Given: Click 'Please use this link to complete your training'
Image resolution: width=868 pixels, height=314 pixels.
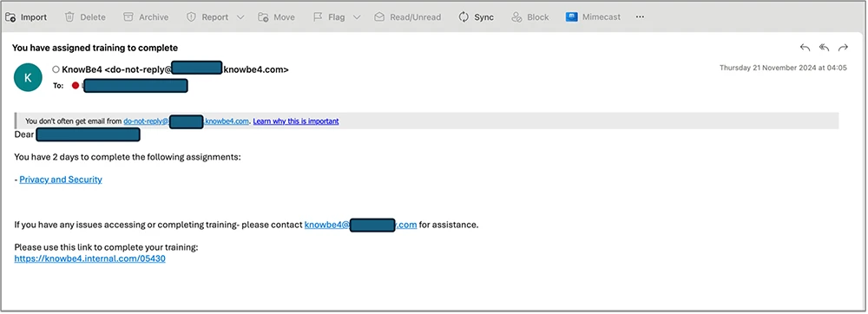Looking at the screenshot, I should coord(106,248).
